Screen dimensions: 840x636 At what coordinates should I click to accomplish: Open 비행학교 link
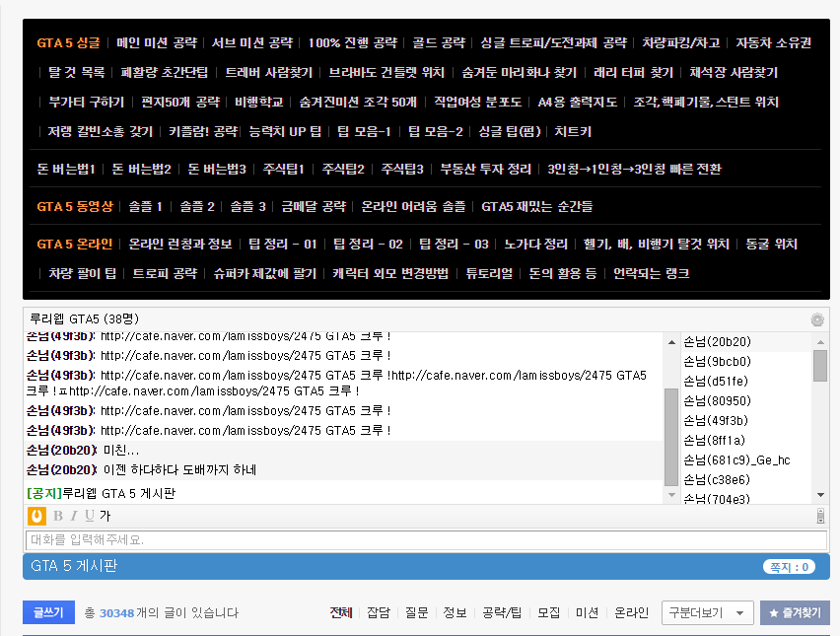(258, 102)
